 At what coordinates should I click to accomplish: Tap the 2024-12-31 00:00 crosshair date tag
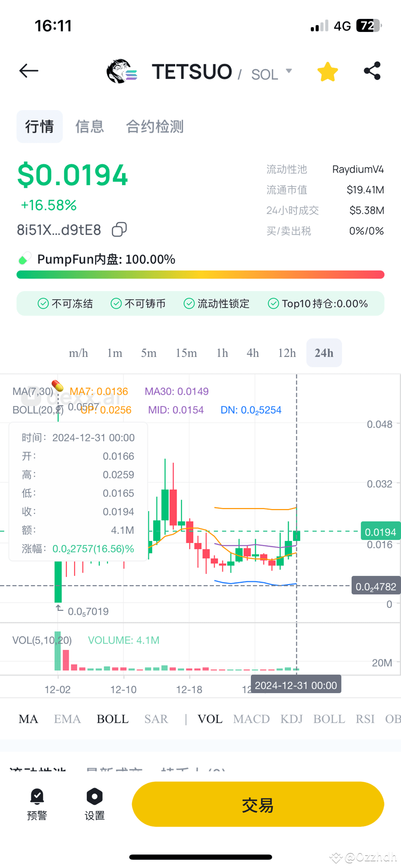(296, 685)
